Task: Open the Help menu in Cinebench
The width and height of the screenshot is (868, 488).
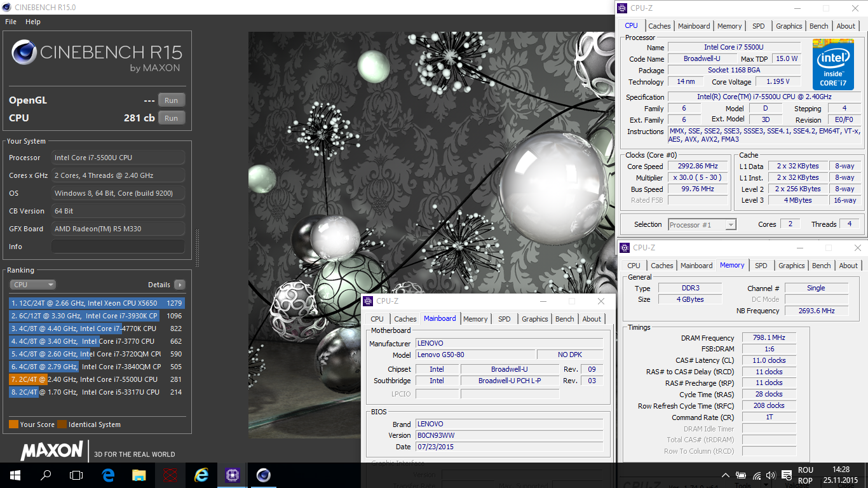Action: (x=33, y=22)
